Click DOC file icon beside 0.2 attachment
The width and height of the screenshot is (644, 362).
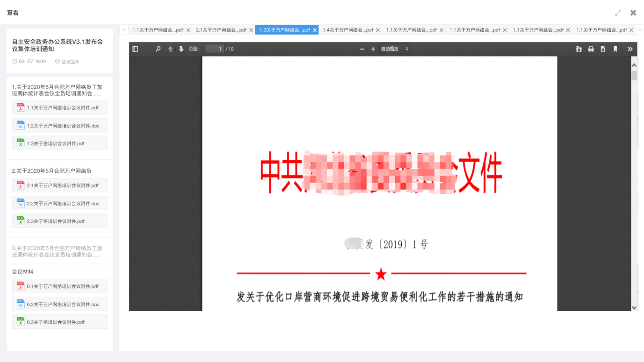(20, 304)
